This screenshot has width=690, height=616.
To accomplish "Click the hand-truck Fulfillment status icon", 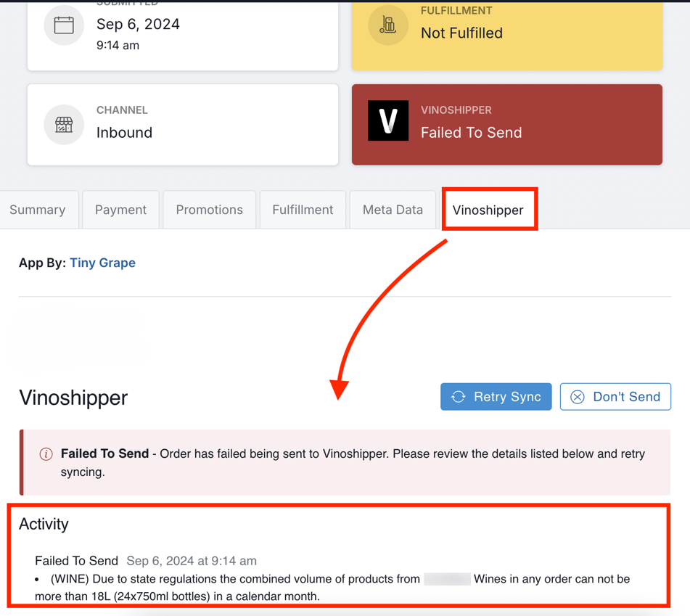I will (x=388, y=25).
